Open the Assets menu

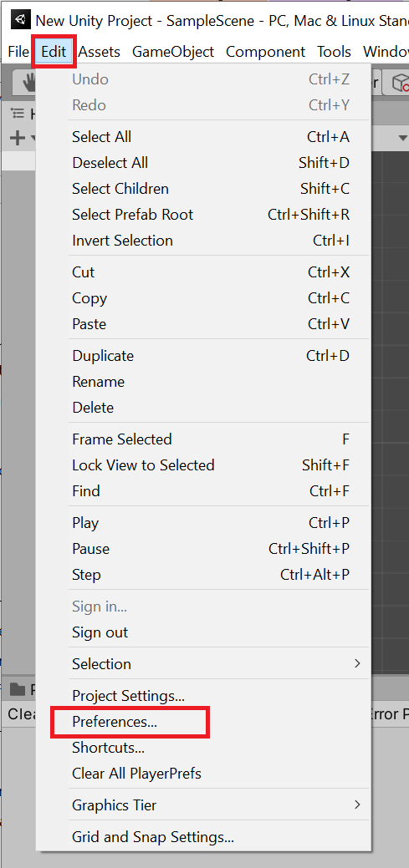(x=100, y=52)
